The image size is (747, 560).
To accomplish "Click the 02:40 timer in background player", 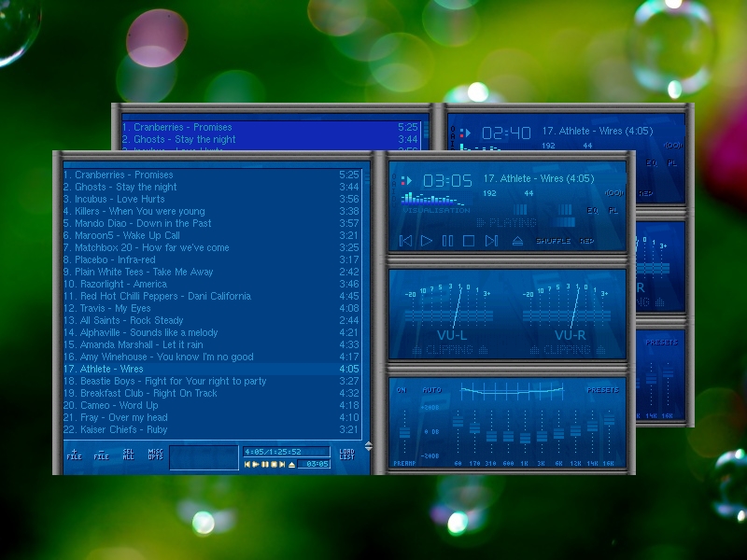I will [506, 133].
